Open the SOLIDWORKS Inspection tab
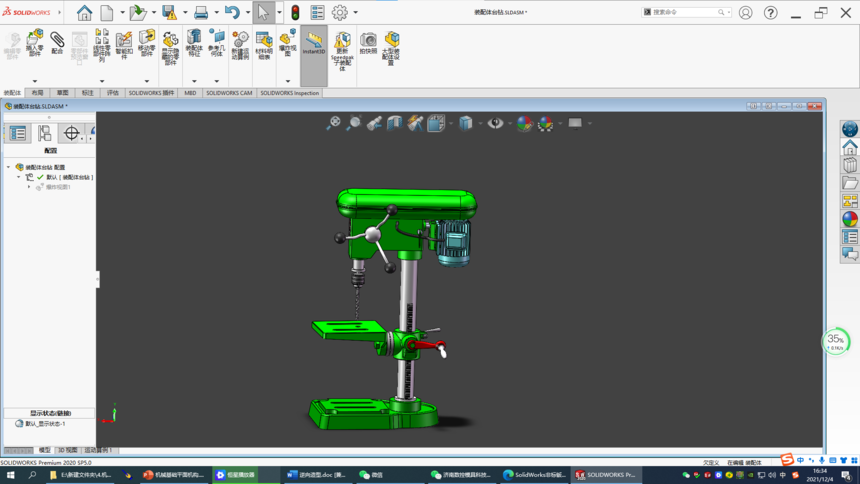This screenshot has height=484, width=860. 290,93
